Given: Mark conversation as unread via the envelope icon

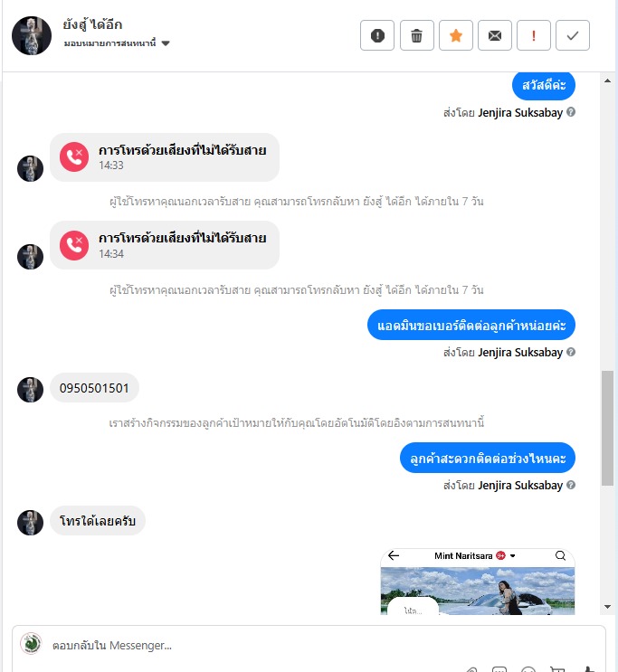Looking at the screenshot, I should coord(494,35).
